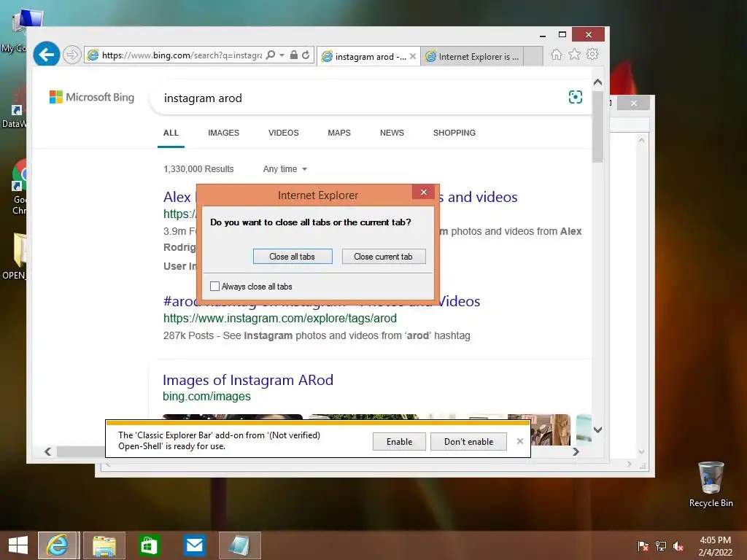Select the ALL results tab

point(171,133)
